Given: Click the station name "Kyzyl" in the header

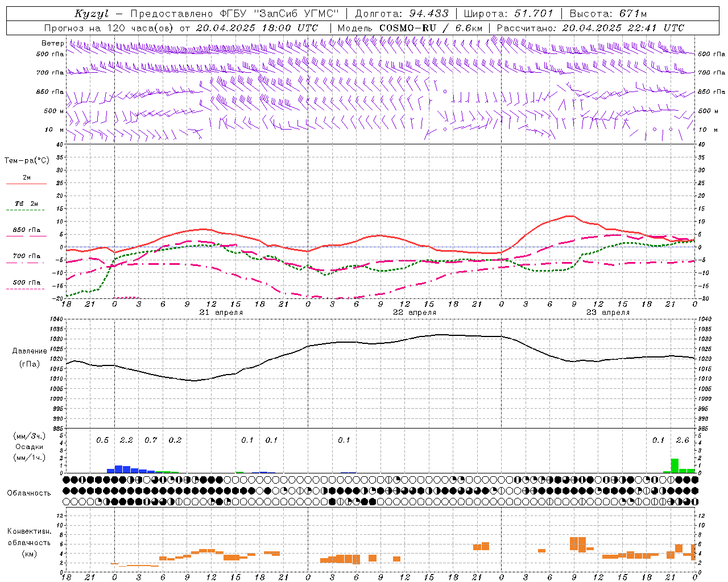Looking at the screenshot, I should (92, 14).
